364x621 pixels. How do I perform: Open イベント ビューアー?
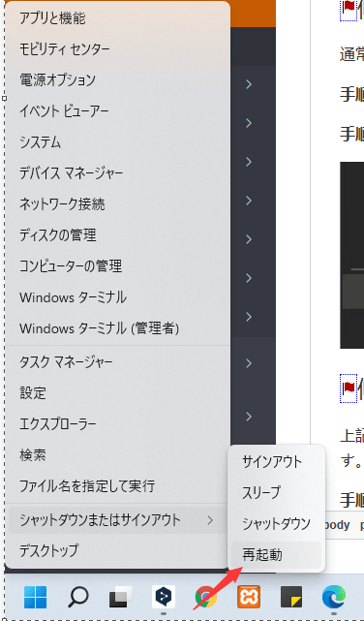pyautogui.click(x=117, y=111)
